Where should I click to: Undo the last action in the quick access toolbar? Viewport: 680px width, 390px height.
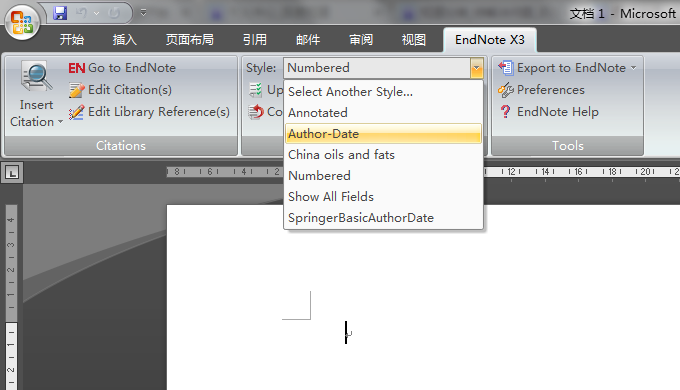coord(82,13)
